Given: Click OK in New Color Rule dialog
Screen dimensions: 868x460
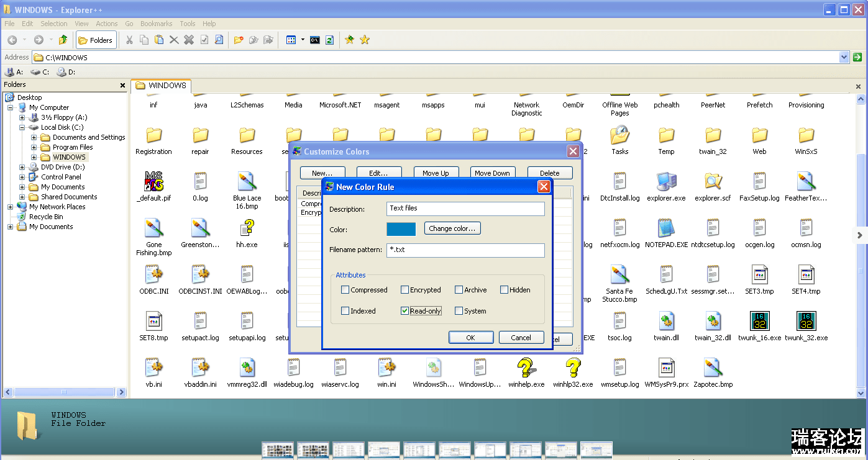Looking at the screenshot, I should [471, 338].
